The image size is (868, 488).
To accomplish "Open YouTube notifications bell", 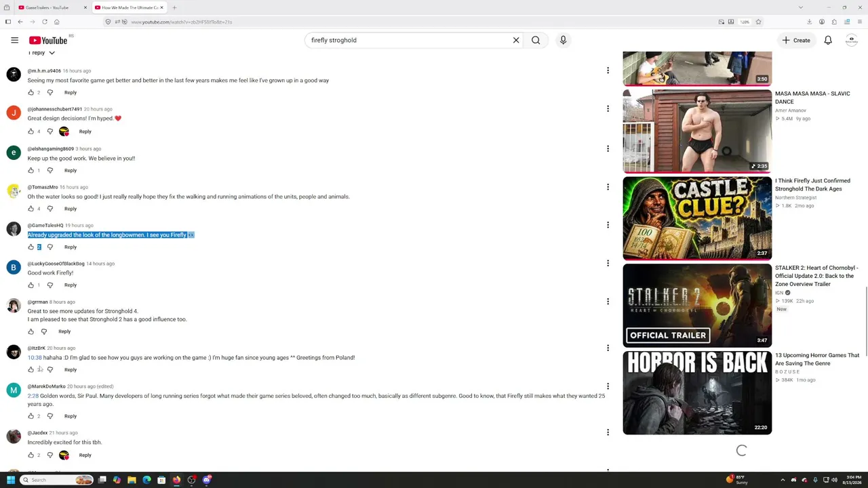I will coord(828,40).
